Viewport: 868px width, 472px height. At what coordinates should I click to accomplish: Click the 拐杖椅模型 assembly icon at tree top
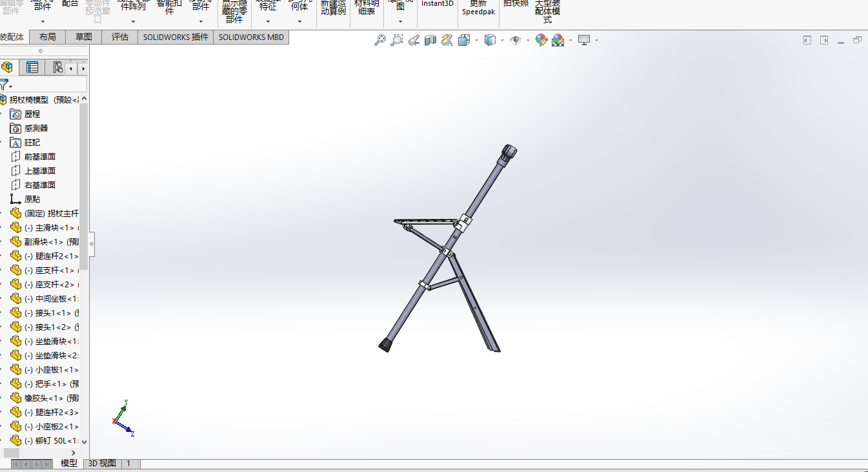point(3,99)
